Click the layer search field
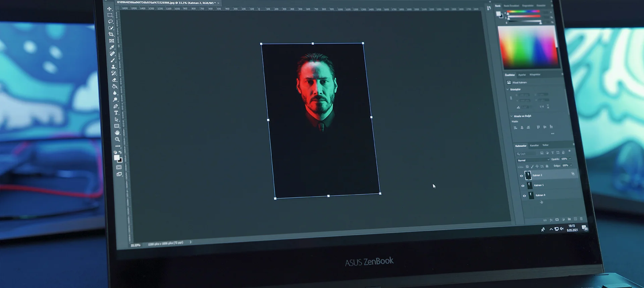Image resolution: width=644 pixels, height=288 pixels. point(527,154)
